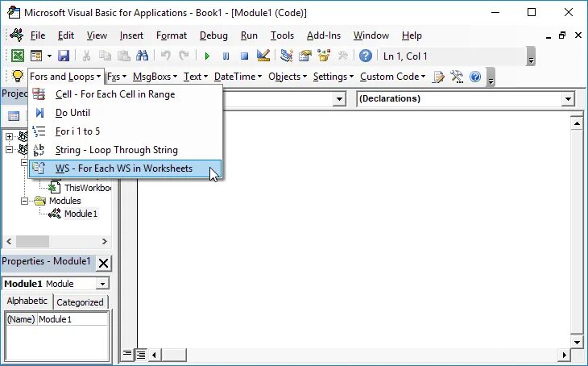Open the Text dropdown menu
Image resolution: width=588 pixels, height=366 pixels.
(196, 77)
